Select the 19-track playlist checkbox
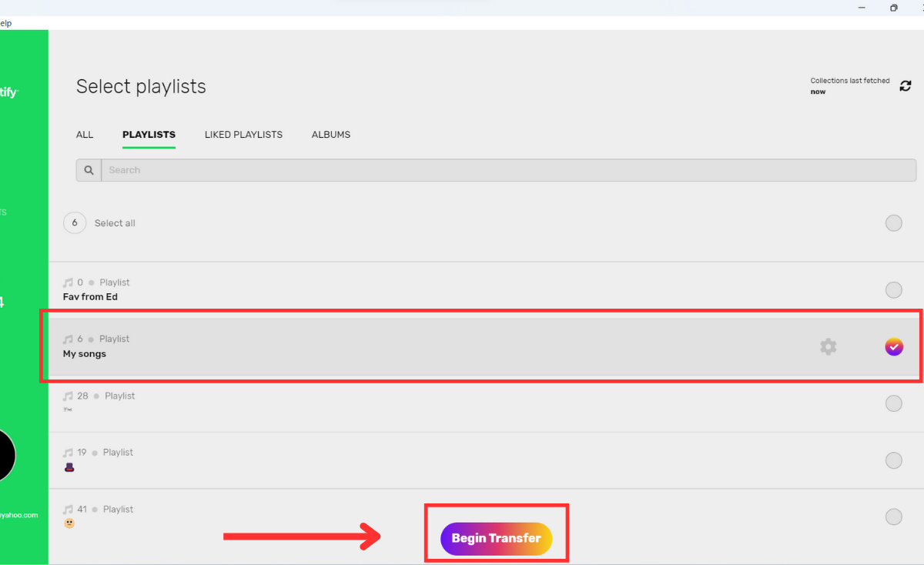The image size is (924, 565). (x=893, y=460)
